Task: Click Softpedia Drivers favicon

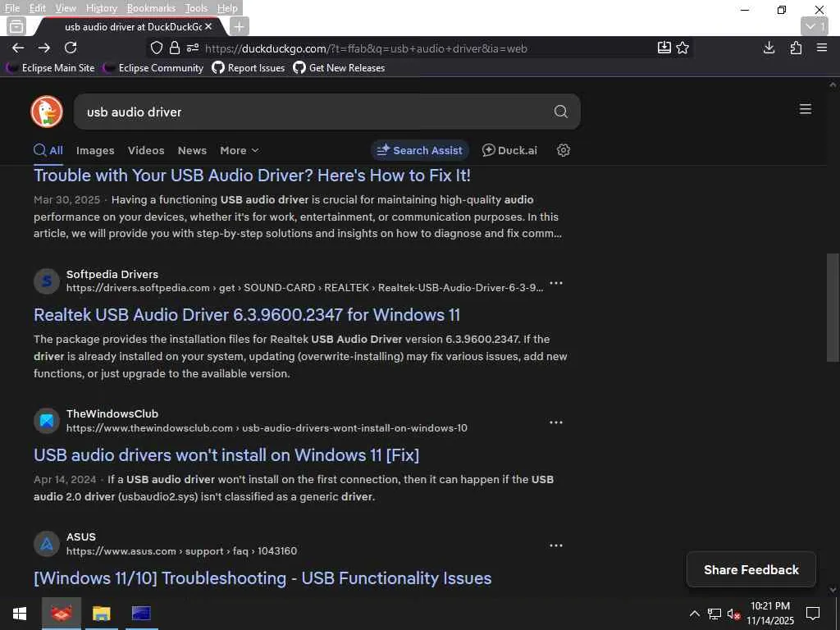Action: pyautogui.click(x=47, y=281)
